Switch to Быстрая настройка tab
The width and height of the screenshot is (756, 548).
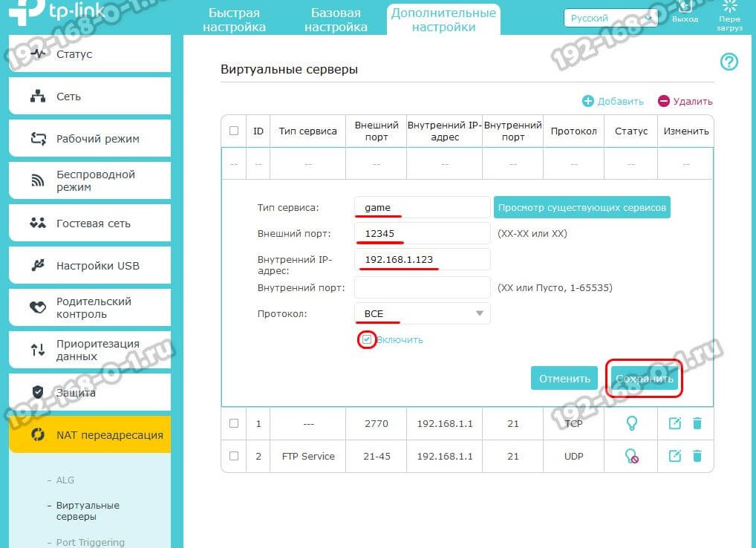(235, 20)
